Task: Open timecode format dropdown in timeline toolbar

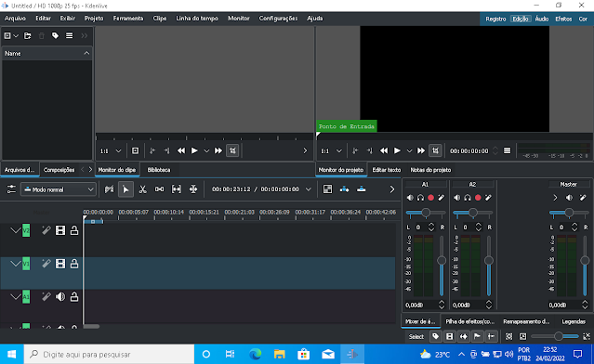Action: [309, 189]
